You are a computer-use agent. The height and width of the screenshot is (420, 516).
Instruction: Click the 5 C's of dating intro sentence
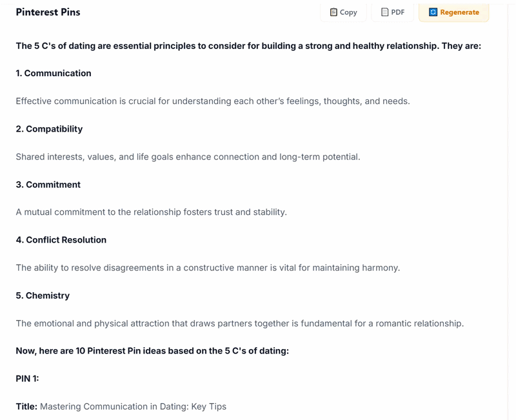tap(248, 46)
